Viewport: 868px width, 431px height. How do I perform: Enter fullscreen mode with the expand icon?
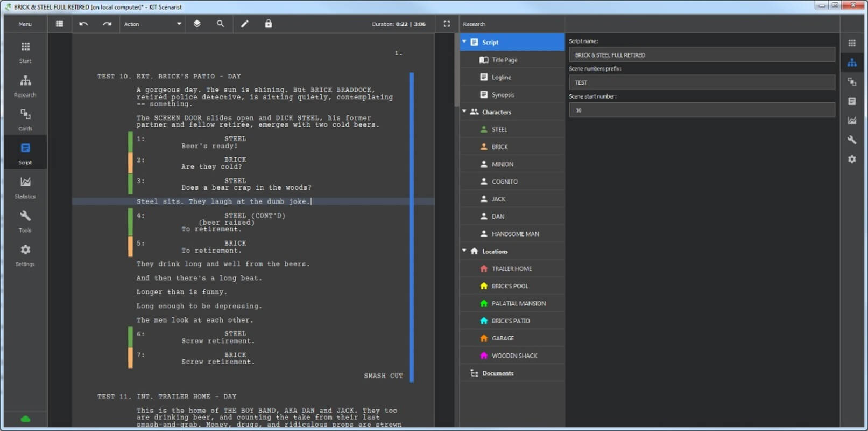point(447,24)
